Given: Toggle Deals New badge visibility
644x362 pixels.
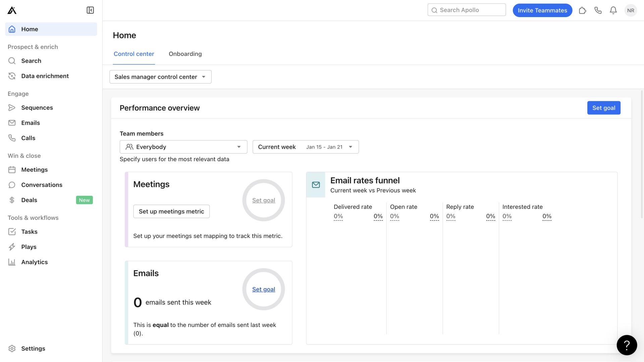Looking at the screenshot, I should pyautogui.click(x=84, y=200).
